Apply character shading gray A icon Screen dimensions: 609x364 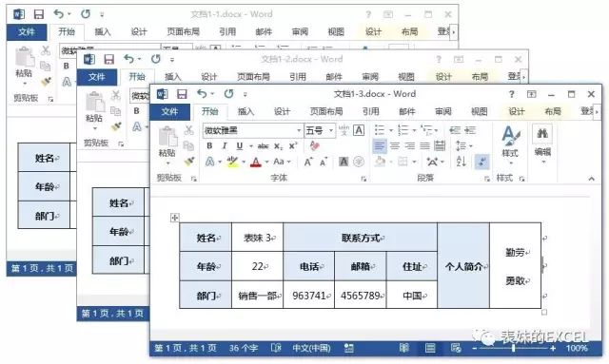point(344,162)
